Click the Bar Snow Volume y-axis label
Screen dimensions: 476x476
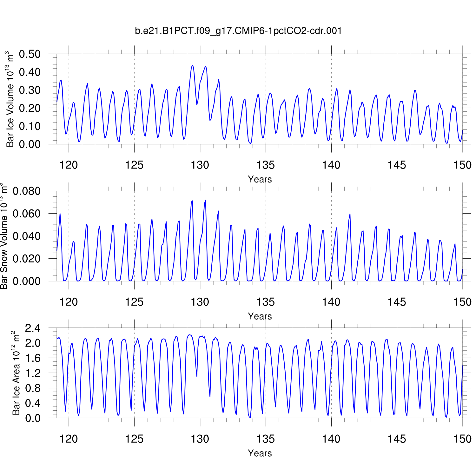[x=4, y=236]
